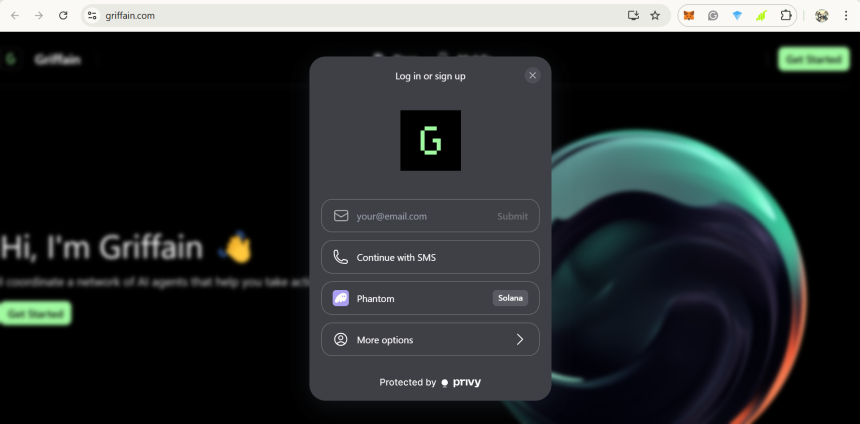Bookmark this page with star icon

pos(655,15)
